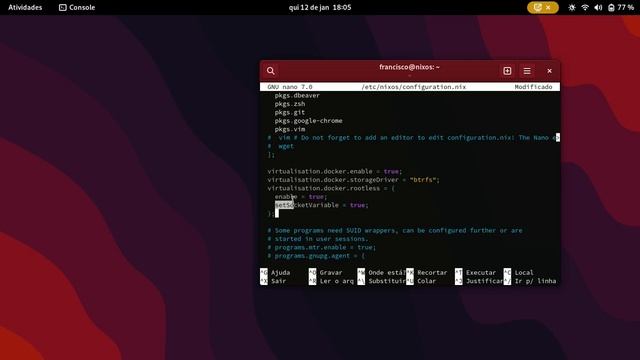This screenshot has height=360, width=640.
Task: Click the "btrfs" storageDriver value
Action: pyautogui.click(x=423, y=180)
